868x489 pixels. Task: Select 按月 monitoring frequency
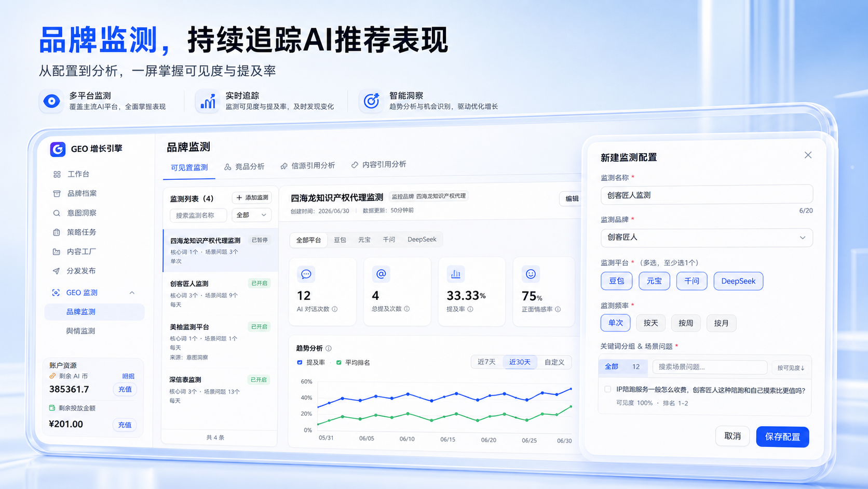[x=721, y=323]
